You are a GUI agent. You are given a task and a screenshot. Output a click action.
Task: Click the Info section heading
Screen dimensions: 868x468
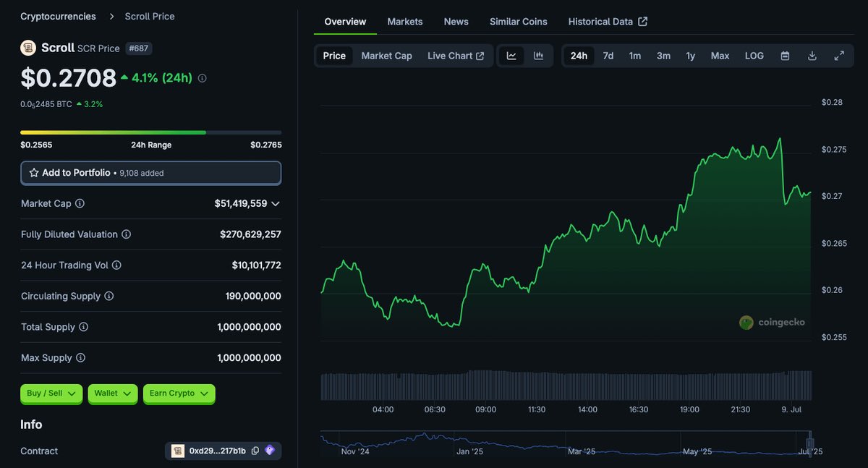coord(31,425)
